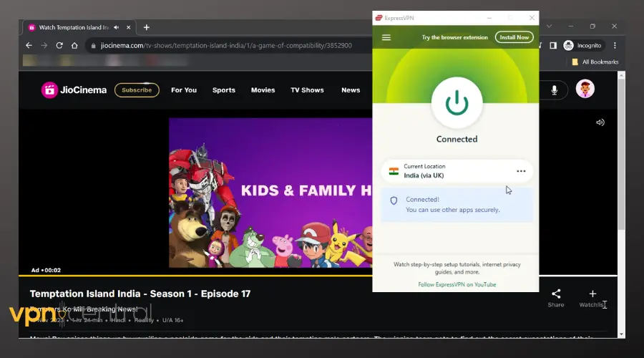Open the News section
644x358 pixels.
(351, 90)
